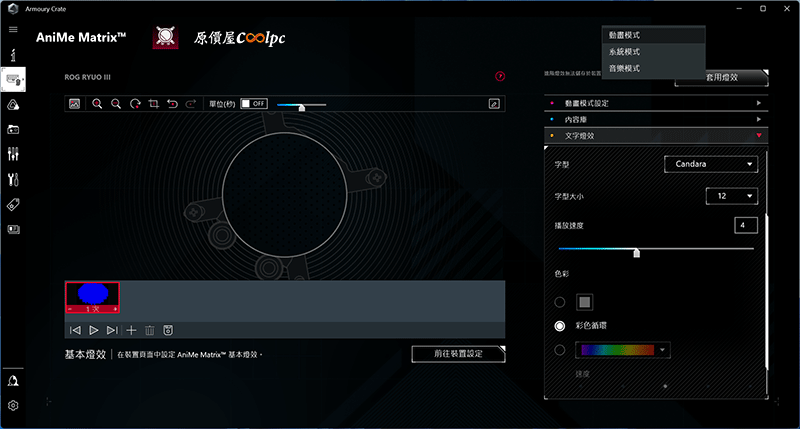
Task: Click the 前往裝置設定 button
Action: tap(458, 354)
